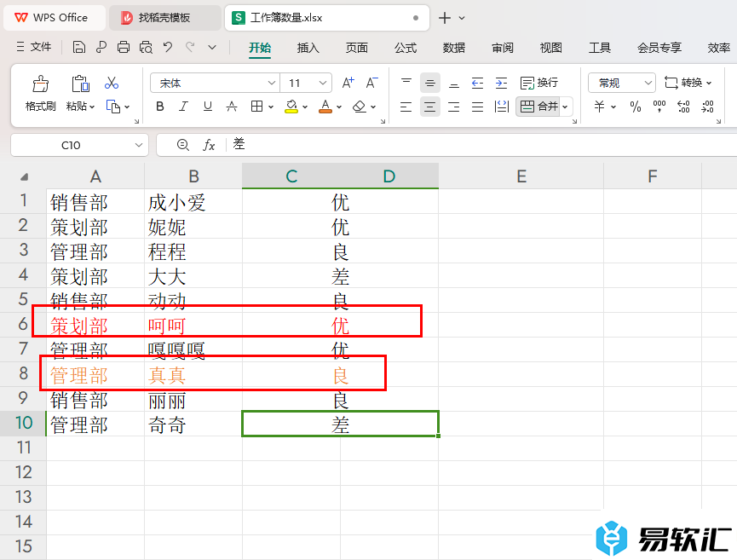
Task: Decrease indent of cell content
Action: (477, 84)
